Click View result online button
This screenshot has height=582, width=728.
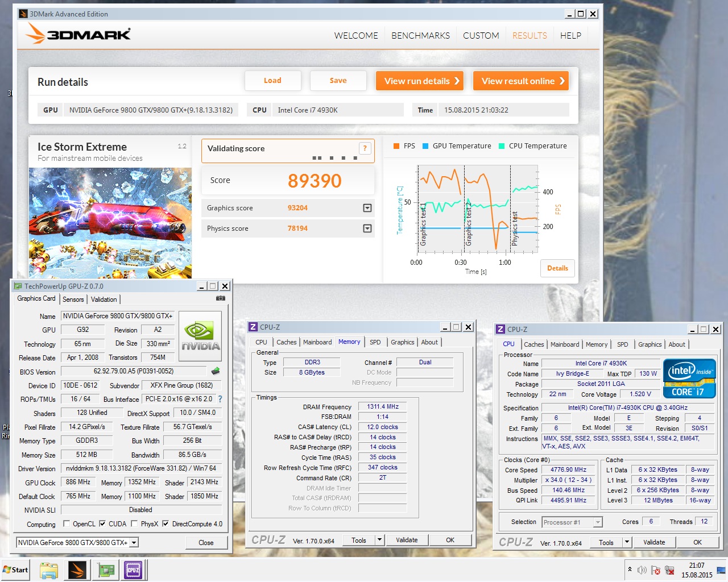pos(521,81)
